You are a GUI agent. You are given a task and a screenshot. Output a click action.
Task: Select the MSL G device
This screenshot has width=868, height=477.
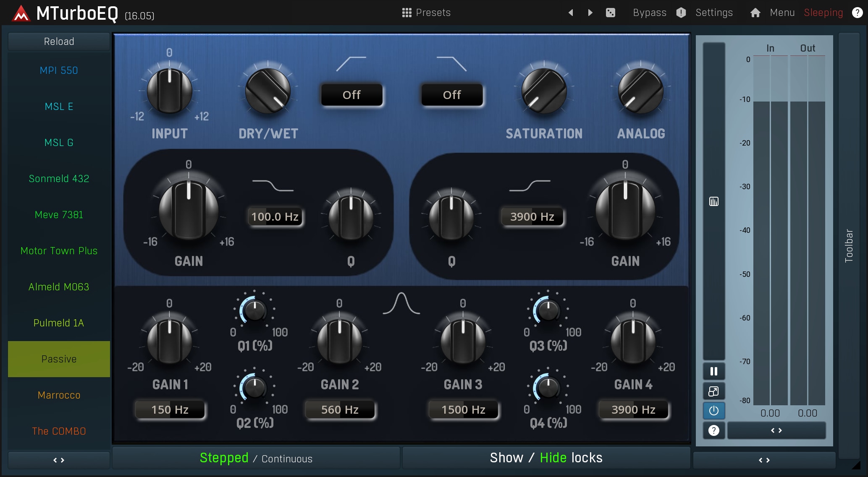tap(59, 143)
